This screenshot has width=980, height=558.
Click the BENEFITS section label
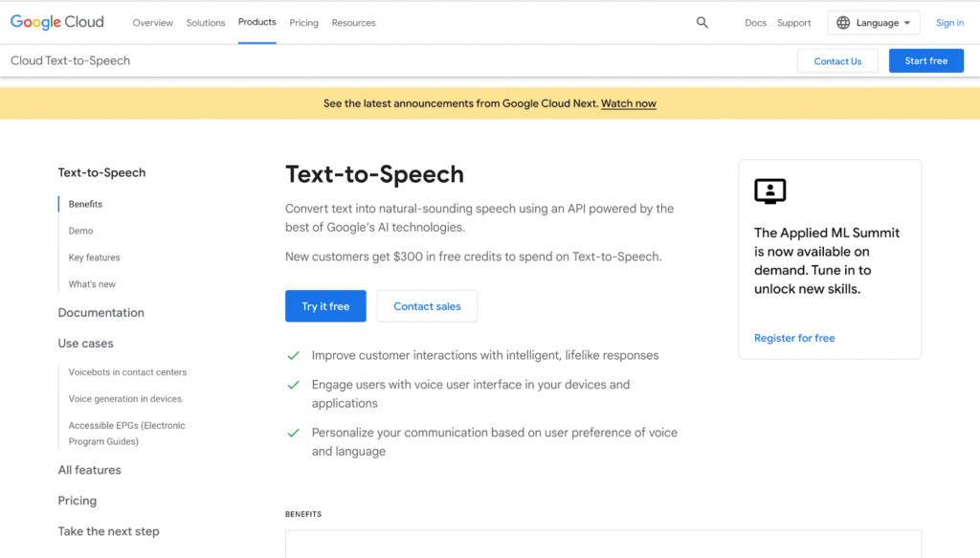(x=303, y=514)
